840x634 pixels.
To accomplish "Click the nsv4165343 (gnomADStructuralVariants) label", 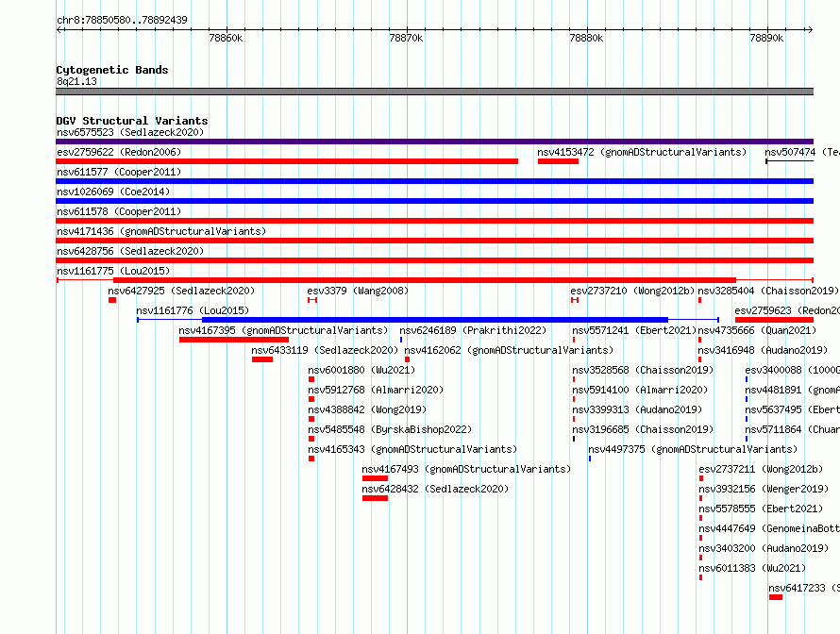I will (412, 449).
